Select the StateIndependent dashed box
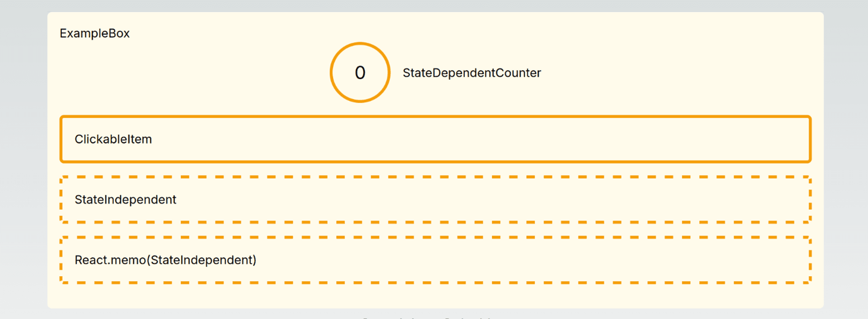 pyautogui.click(x=435, y=199)
